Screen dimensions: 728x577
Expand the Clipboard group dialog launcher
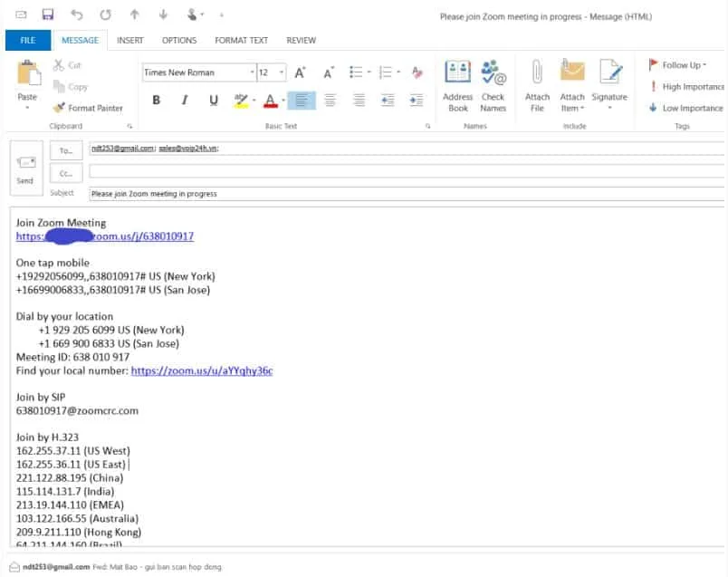coord(130,126)
